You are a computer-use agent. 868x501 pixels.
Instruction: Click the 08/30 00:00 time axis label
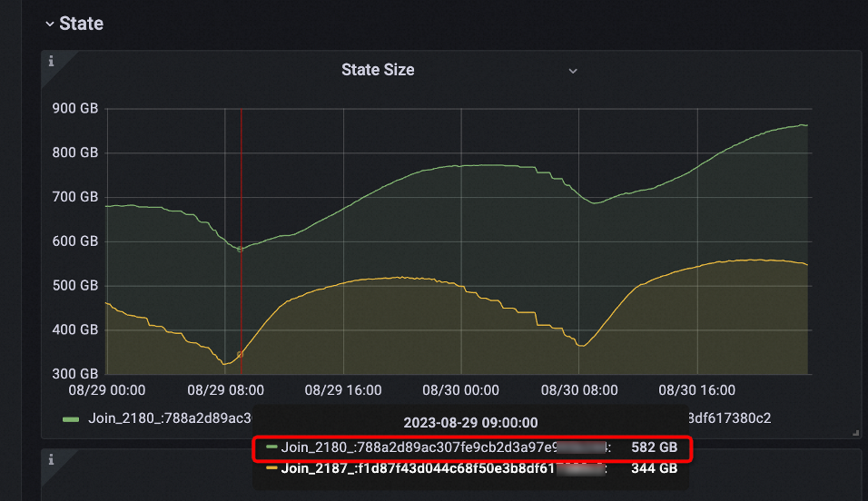pyautogui.click(x=460, y=390)
